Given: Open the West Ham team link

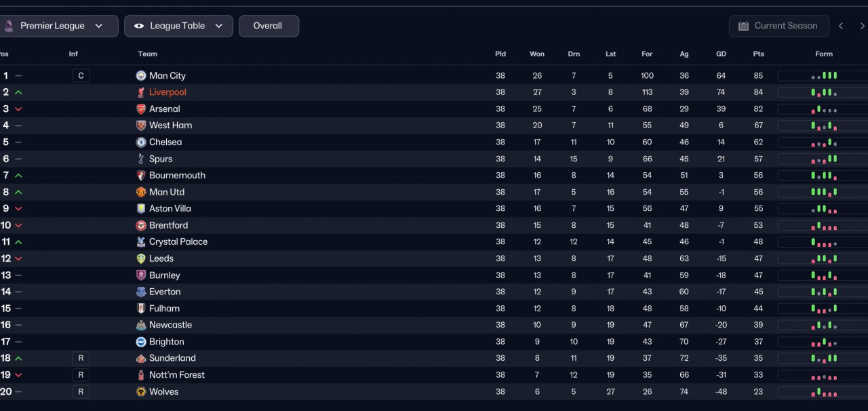Looking at the screenshot, I should (x=170, y=125).
